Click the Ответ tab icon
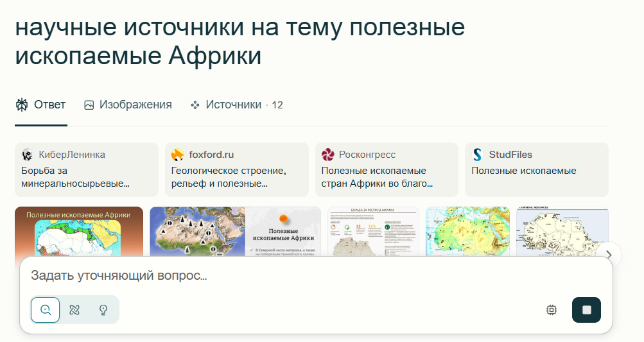 click(x=22, y=105)
